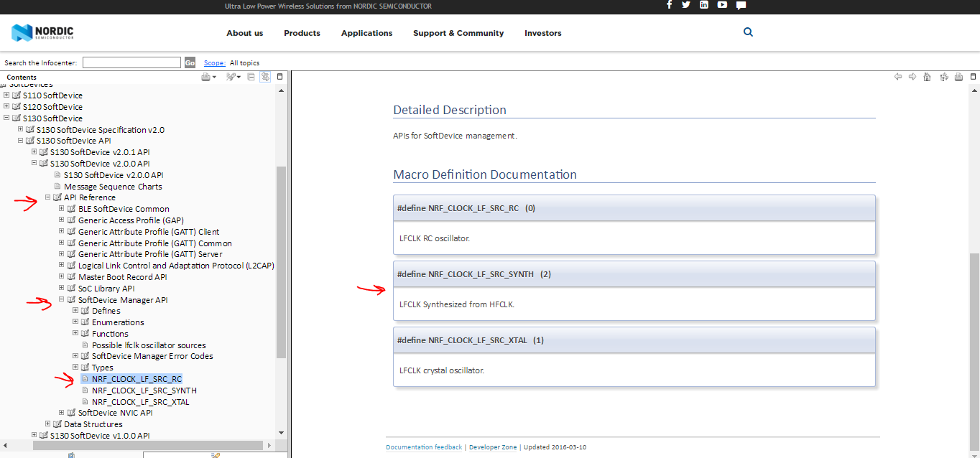980x458 pixels.
Task: Open Possible lfclk oscillator sources topic
Action: 149,345
